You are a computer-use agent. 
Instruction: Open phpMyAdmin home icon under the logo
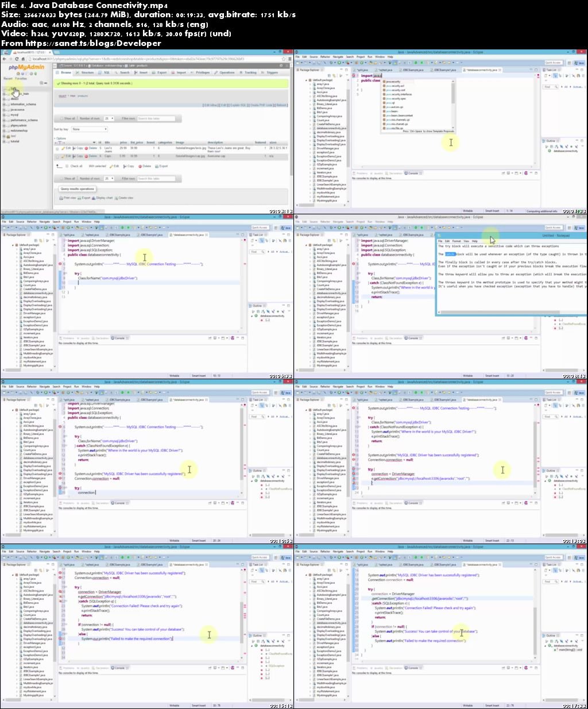(18, 74)
